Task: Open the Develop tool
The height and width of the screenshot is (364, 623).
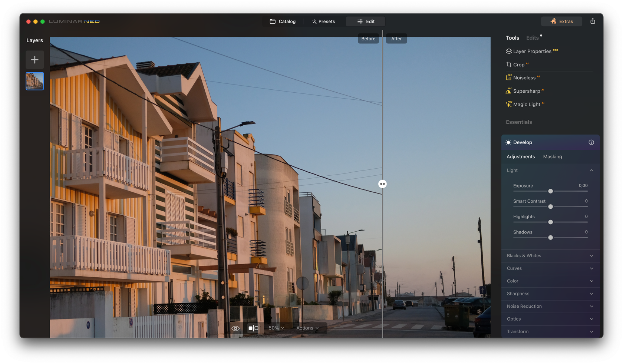Action: point(523,142)
